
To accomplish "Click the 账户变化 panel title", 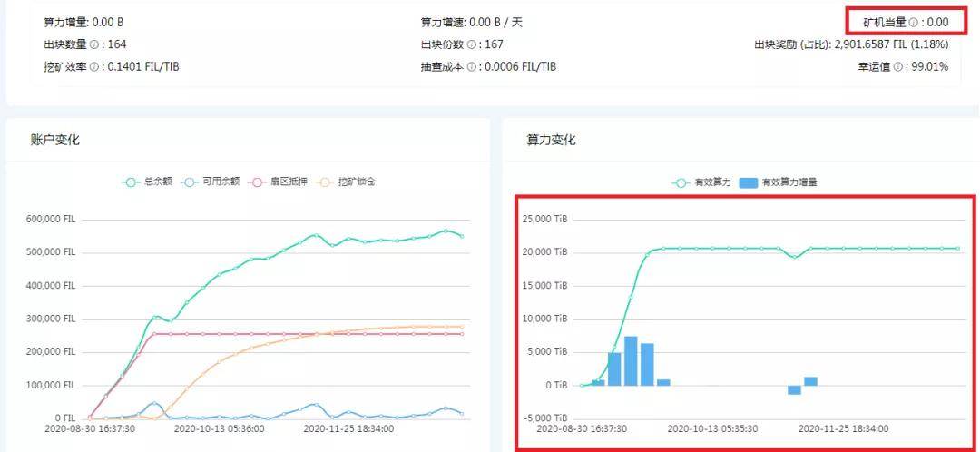I will click(55, 140).
